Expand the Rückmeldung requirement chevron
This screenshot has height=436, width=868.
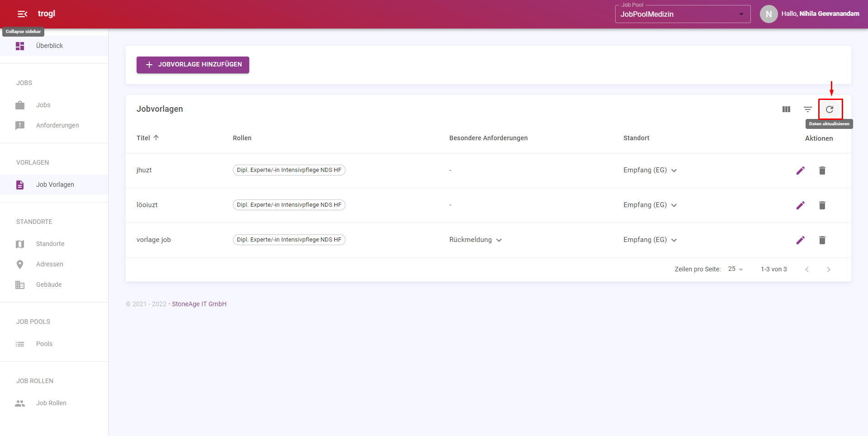pyautogui.click(x=499, y=240)
